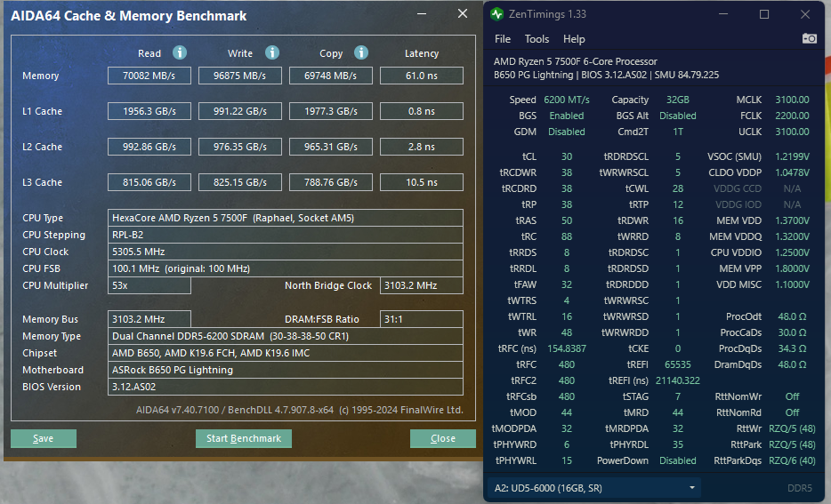Open the Tools menu in ZenTimings
This screenshot has height=504, width=831.
tap(537, 39)
